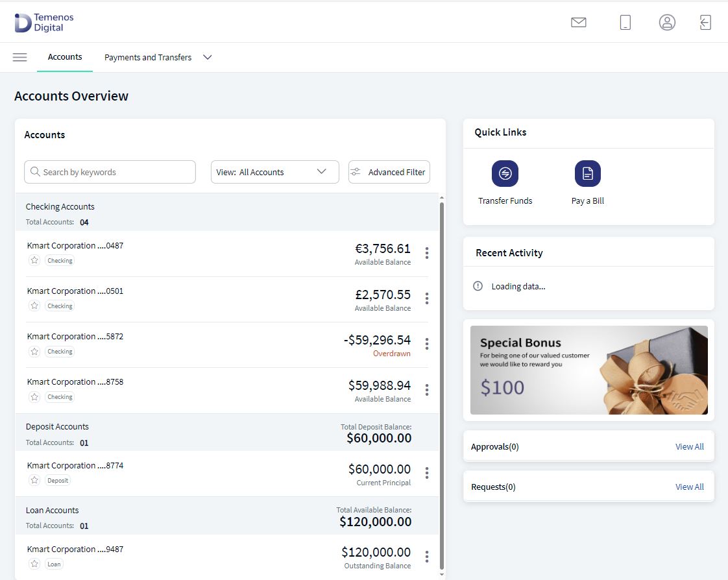Click the Loan tag on account ....9487
The image size is (728, 580).
point(54,564)
